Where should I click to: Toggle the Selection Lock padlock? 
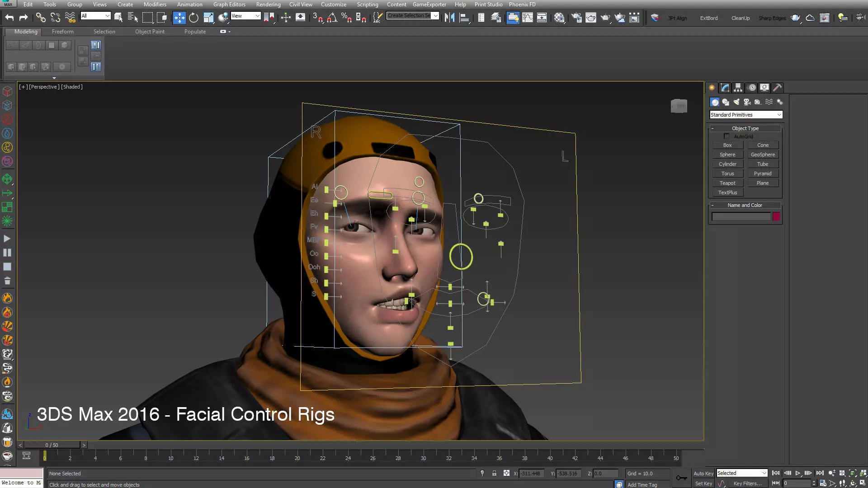(494, 473)
